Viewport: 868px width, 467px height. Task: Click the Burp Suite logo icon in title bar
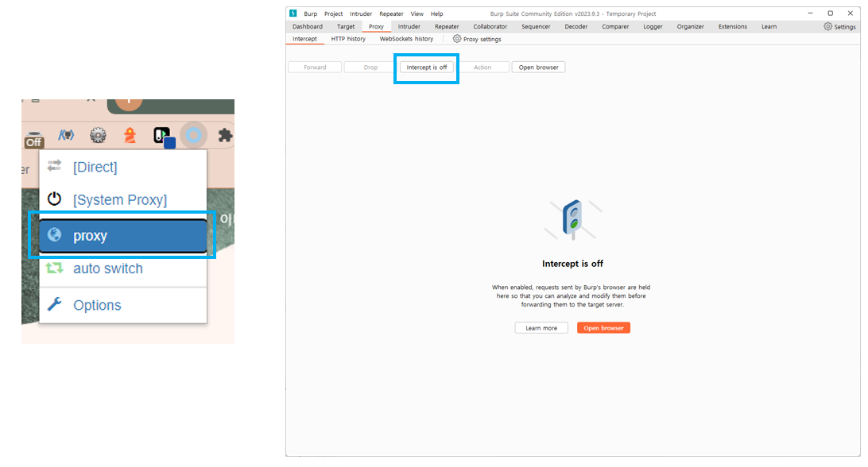pos(293,14)
